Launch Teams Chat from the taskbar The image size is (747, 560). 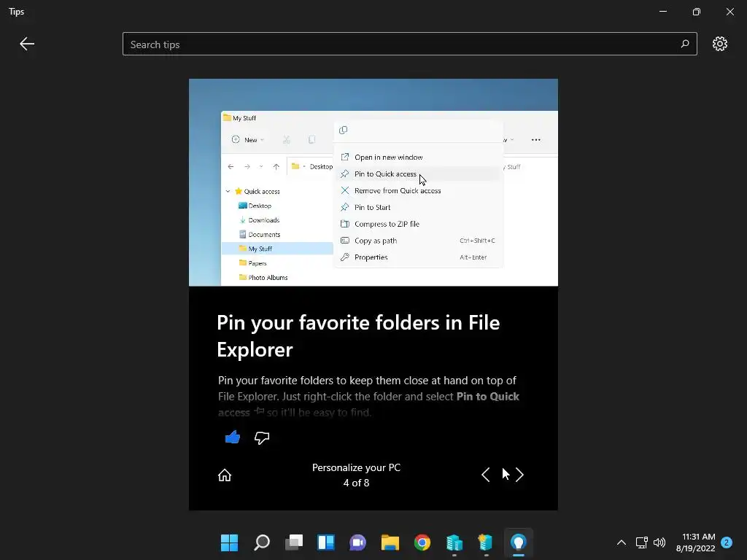(x=357, y=542)
